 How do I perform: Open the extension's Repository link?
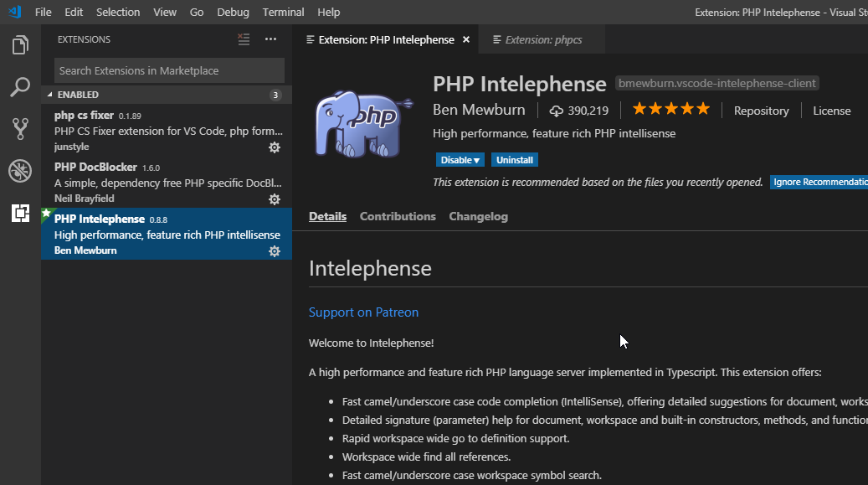coord(761,110)
